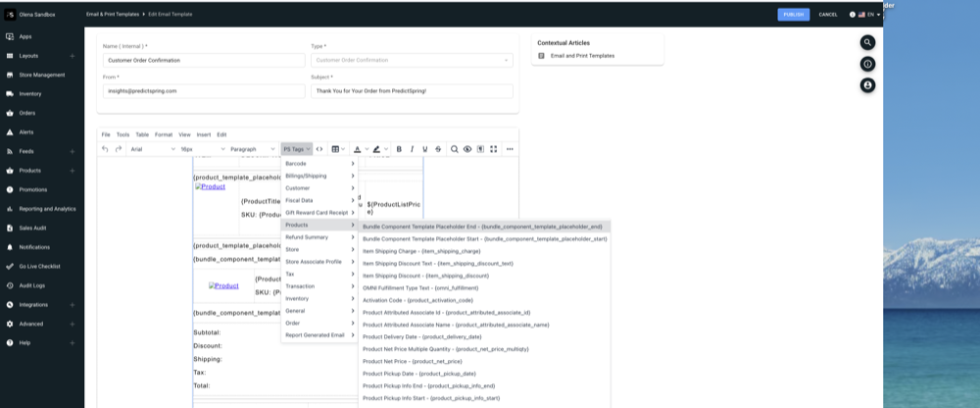Image resolution: width=980 pixels, height=408 pixels.
Task: Expand the Integrations plus icon in sidebar
Action: (x=73, y=305)
